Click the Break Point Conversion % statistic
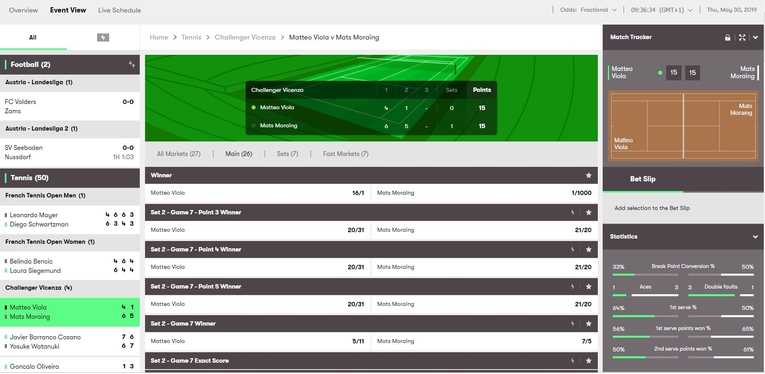 click(683, 270)
